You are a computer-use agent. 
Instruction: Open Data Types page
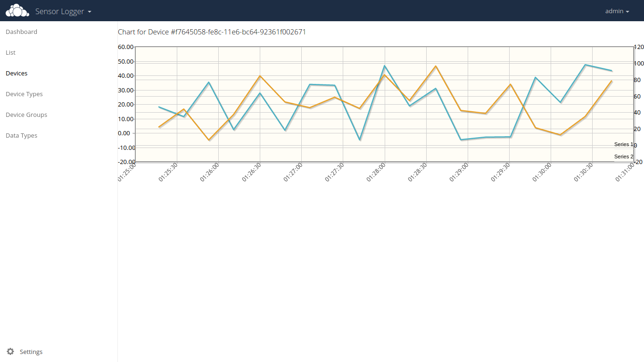(x=21, y=136)
